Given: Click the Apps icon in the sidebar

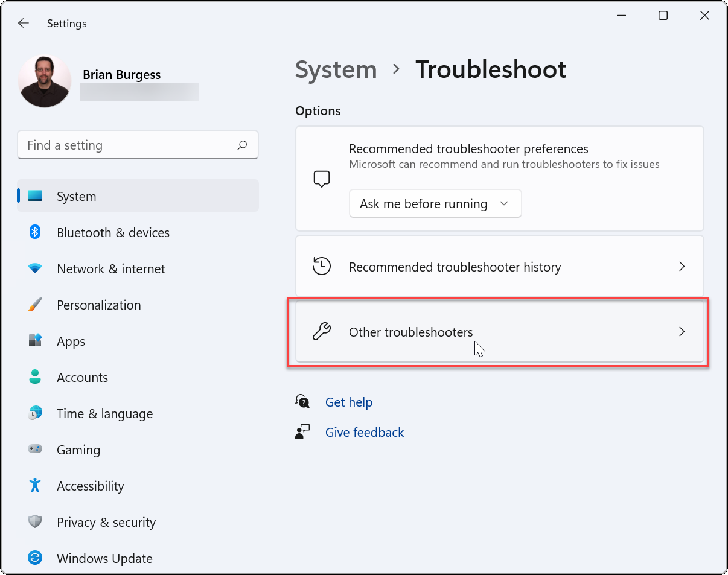Looking at the screenshot, I should click(x=34, y=341).
